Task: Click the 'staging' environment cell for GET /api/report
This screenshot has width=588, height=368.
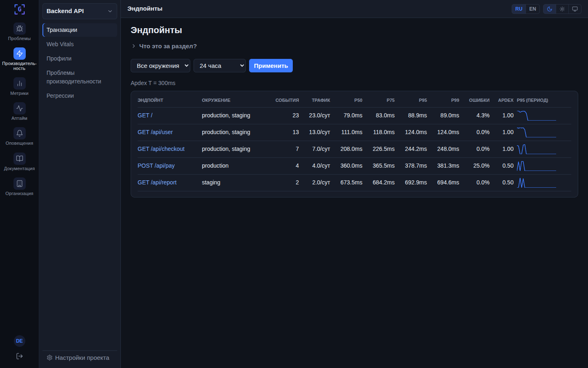Action: 211,182
